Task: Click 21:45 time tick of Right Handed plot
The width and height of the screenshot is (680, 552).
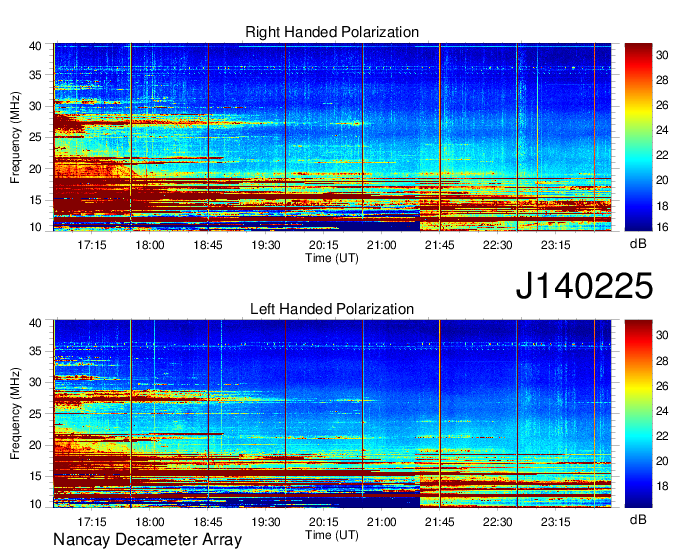Action: click(x=440, y=245)
